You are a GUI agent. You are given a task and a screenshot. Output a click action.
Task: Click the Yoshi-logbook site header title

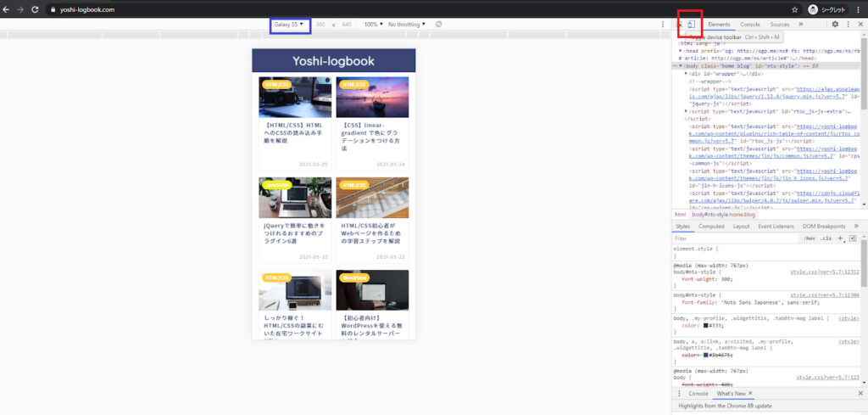[x=333, y=60]
